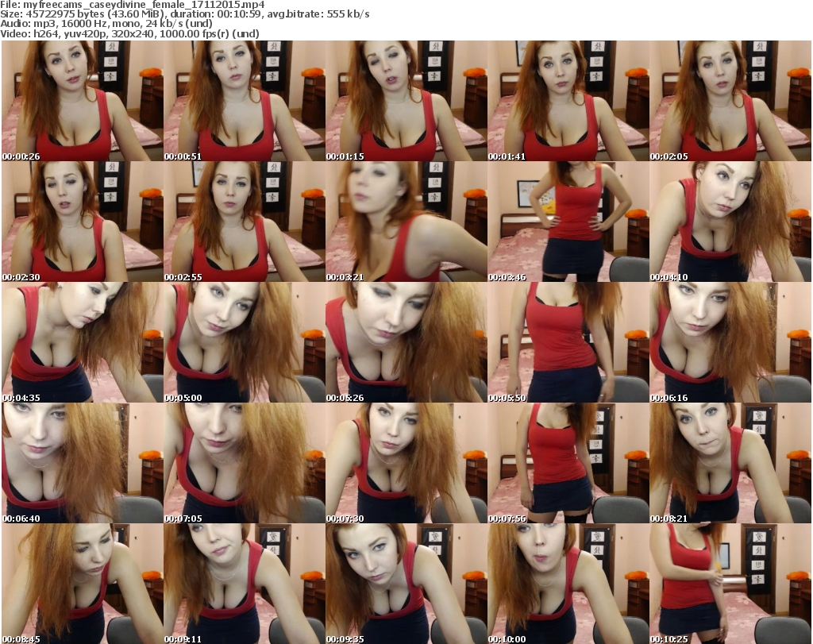Screen dimensions: 813x644
Task: Select the thumbnail stamped 00:05:00
Action: coord(245,343)
